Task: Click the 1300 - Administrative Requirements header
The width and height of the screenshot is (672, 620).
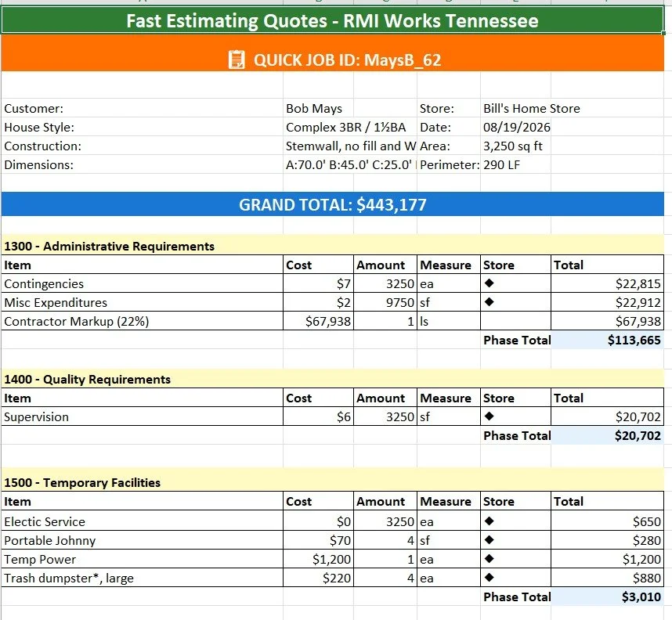Action: 110,247
